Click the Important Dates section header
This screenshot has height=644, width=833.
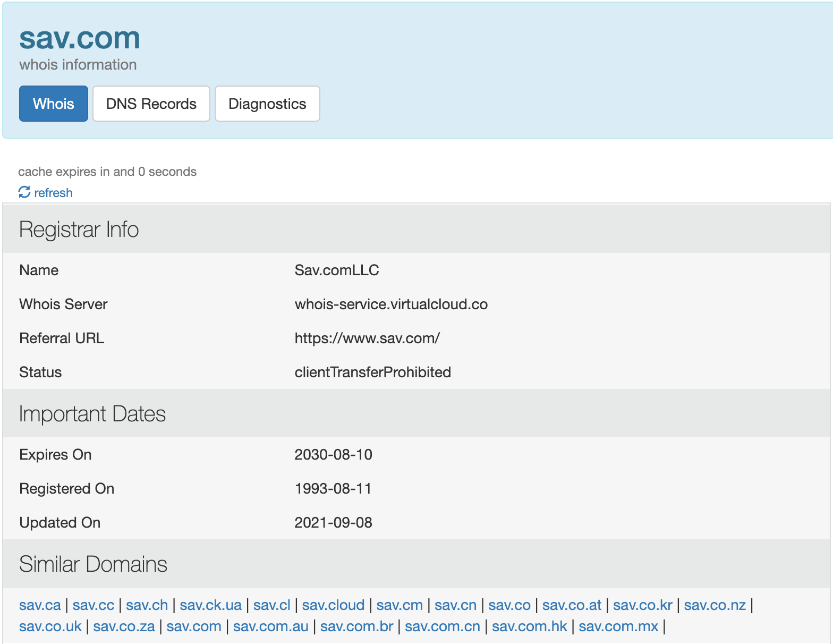pos(92,414)
